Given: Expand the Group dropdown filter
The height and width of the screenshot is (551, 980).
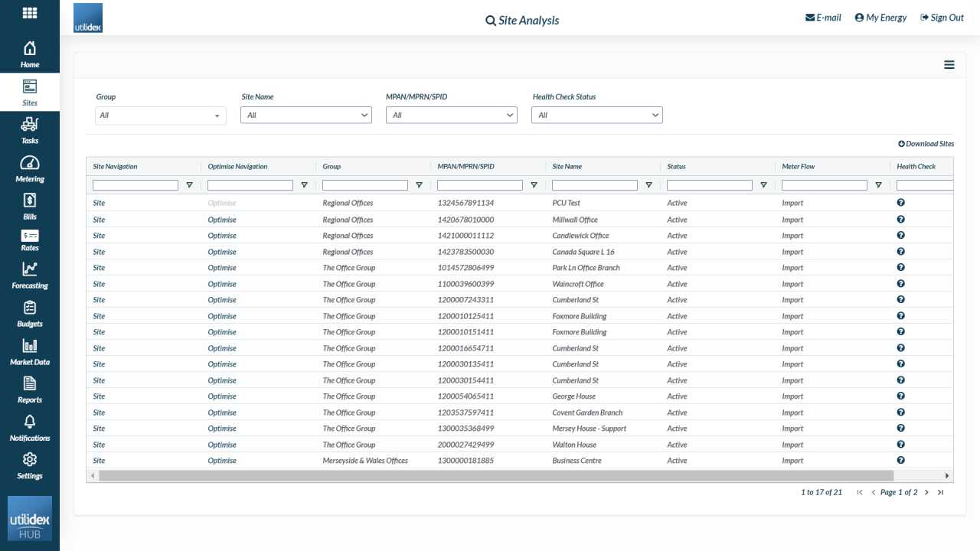Looking at the screenshot, I should [161, 116].
